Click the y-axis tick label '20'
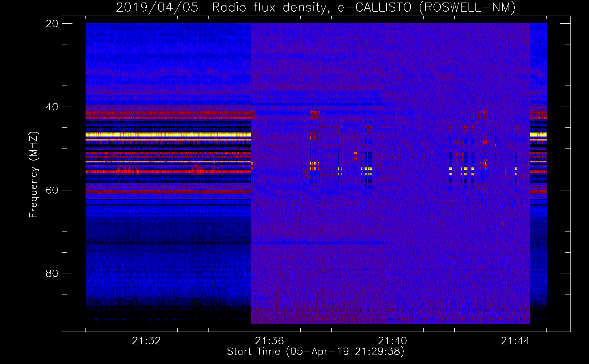 (52, 24)
